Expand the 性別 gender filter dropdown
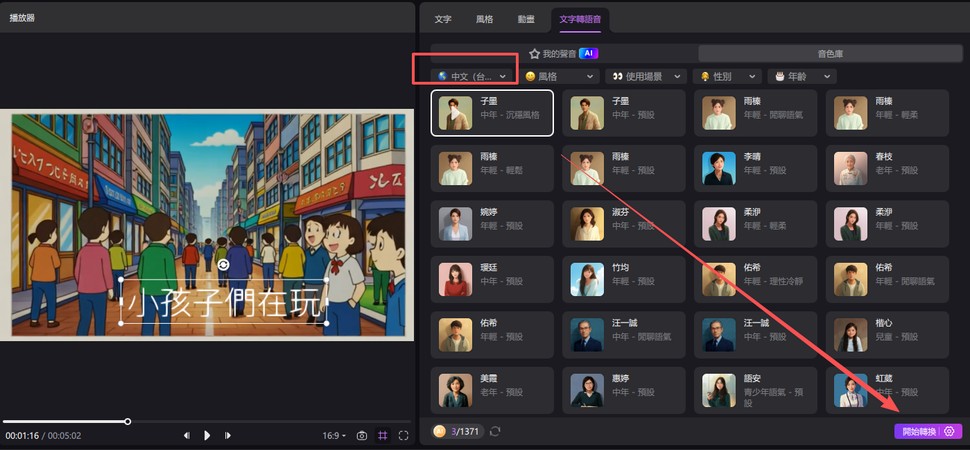Screen dimensions: 970x450 point(728,76)
